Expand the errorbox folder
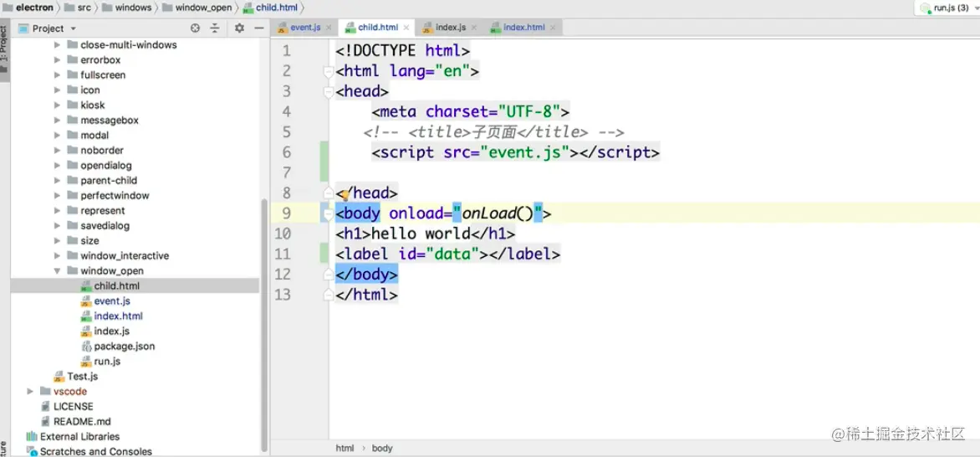 pos(57,60)
